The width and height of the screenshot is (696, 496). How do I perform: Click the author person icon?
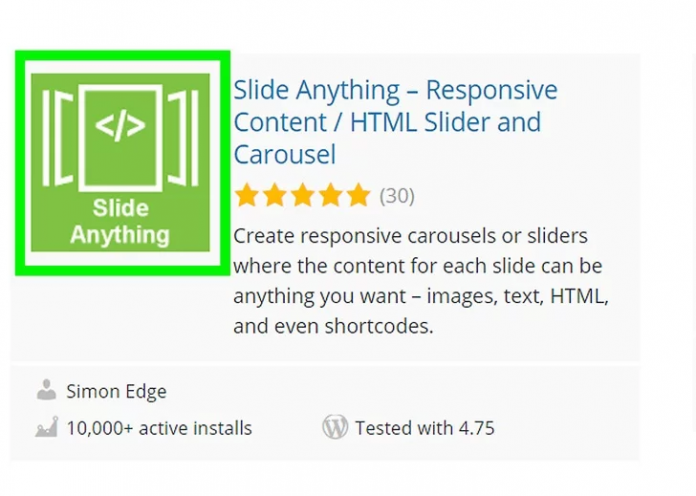coord(46,390)
